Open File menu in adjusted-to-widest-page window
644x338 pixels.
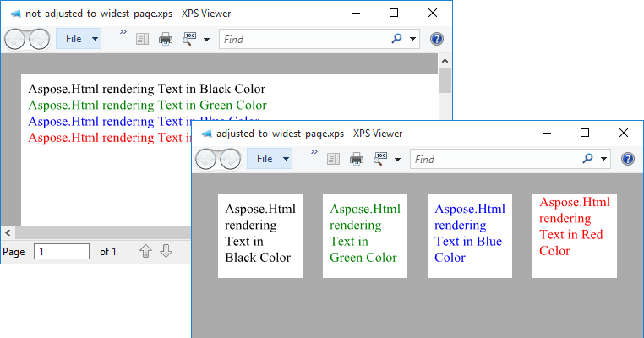tap(270, 159)
